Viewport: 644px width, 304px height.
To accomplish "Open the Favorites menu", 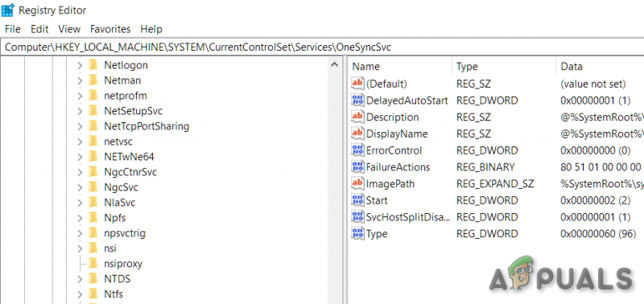I will pos(110,29).
